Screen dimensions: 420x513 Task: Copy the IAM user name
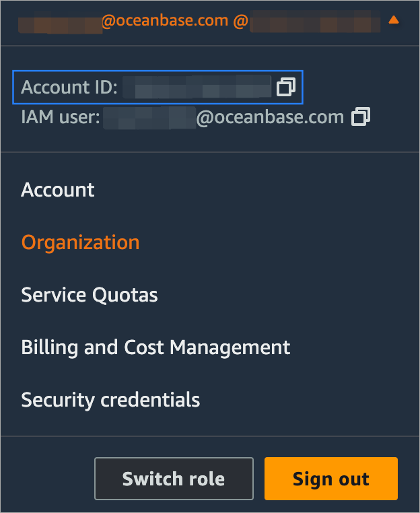361,117
